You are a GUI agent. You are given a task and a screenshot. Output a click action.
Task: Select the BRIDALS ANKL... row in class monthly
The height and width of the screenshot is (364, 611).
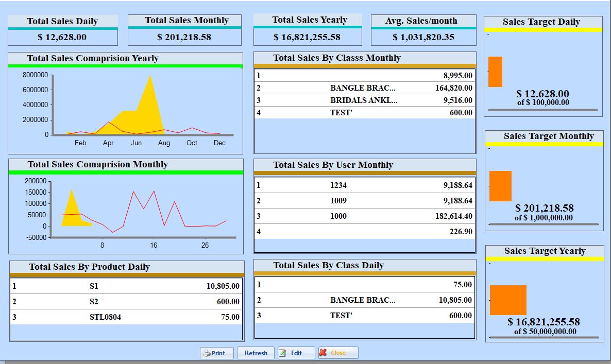(x=364, y=100)
